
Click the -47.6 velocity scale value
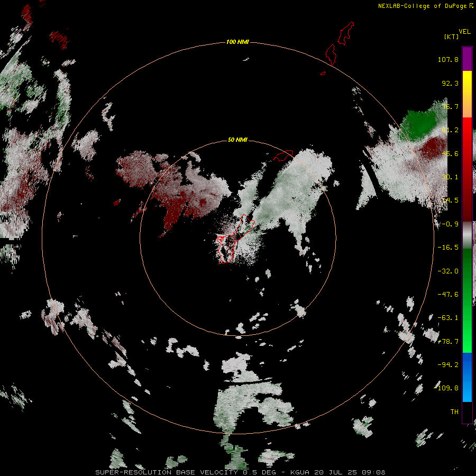click(x=448, y=295)
